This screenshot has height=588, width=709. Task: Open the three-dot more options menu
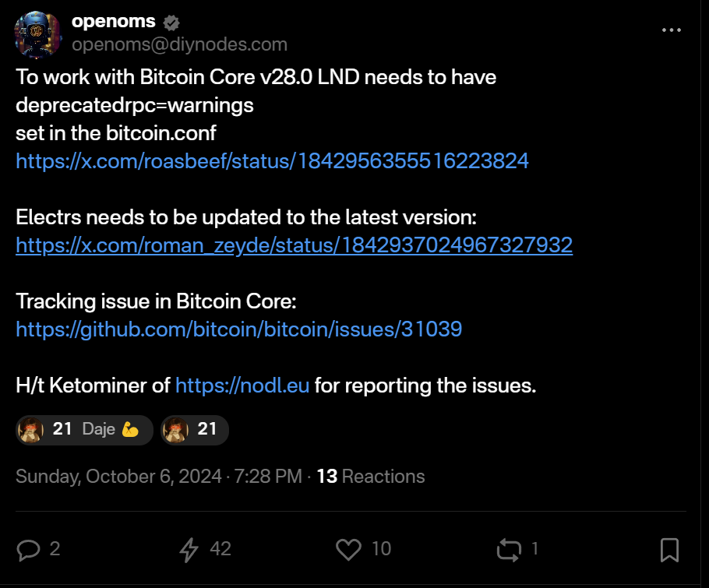[672, 30]
